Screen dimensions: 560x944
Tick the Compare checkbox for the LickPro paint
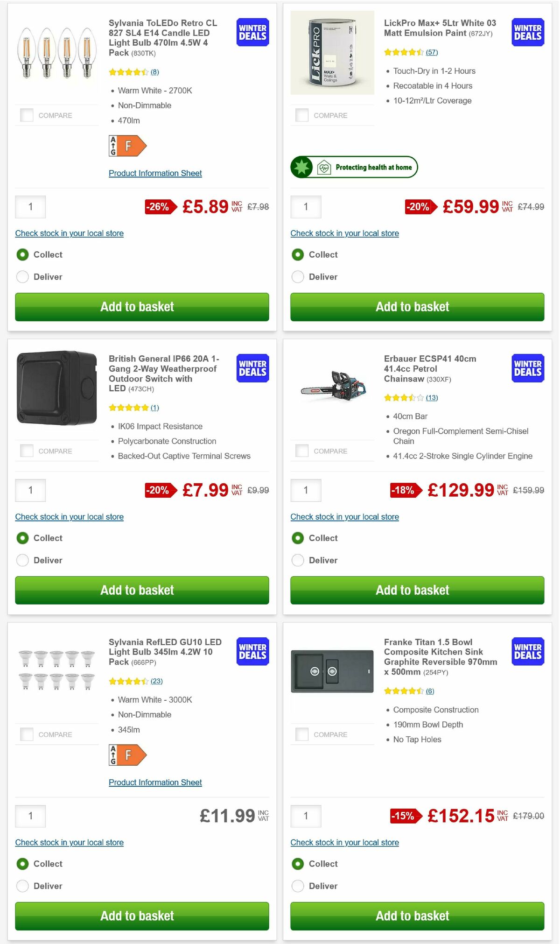302,115
